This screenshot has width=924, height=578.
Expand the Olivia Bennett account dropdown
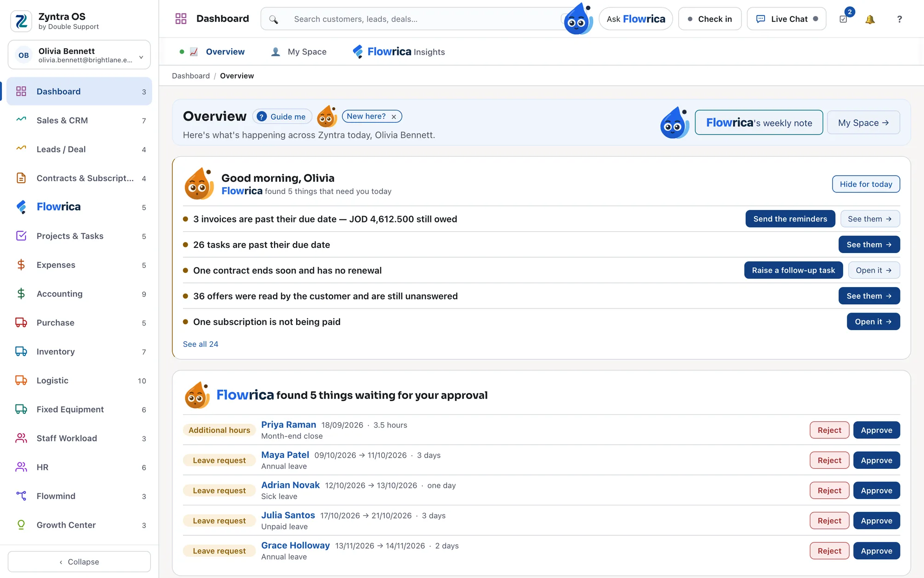[79, 55]
